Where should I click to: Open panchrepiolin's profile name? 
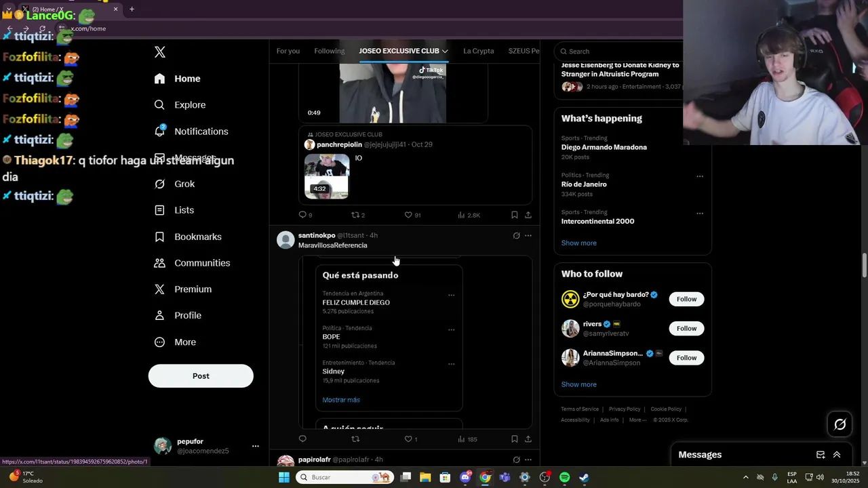pyautogui.click(x=339, y=144)
